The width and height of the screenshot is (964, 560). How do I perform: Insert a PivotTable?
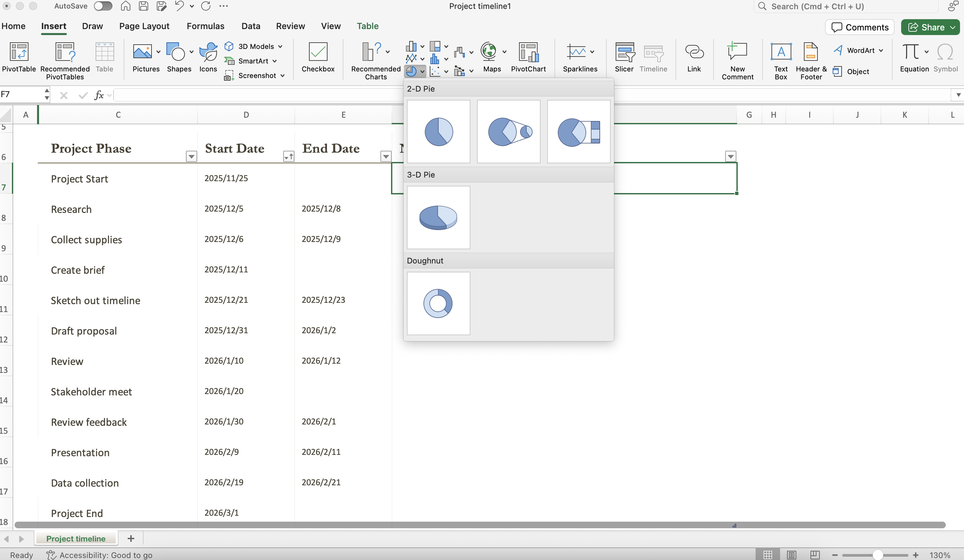pos(19,57)
